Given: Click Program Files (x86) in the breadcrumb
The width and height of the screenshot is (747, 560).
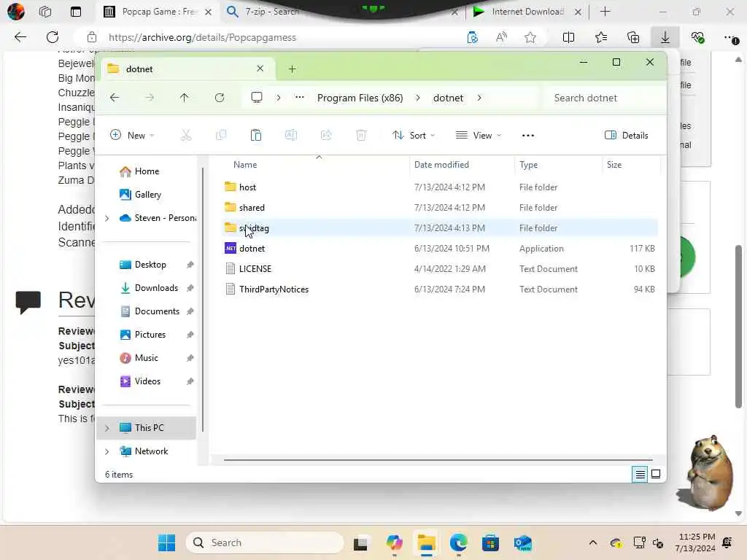Looking at the screenshot, I should [360, 98].
